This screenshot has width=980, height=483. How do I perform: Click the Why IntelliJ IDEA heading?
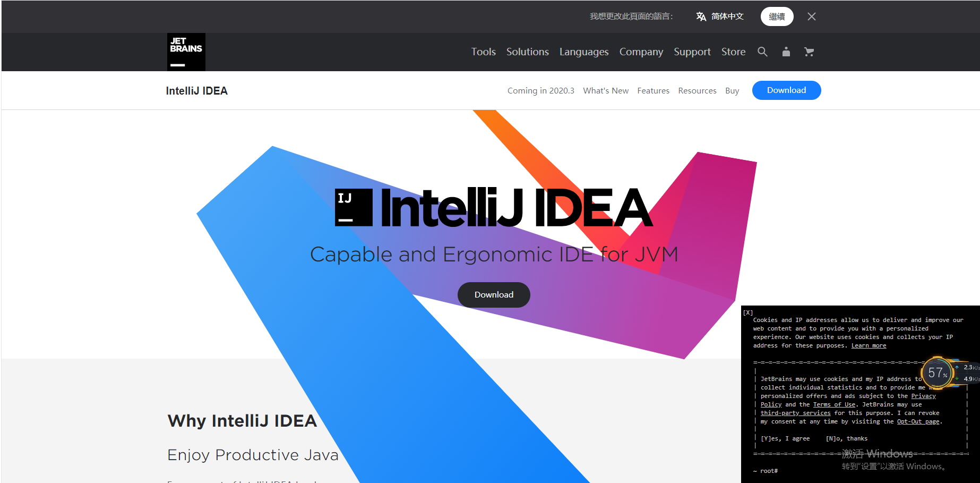coord(242,421)
